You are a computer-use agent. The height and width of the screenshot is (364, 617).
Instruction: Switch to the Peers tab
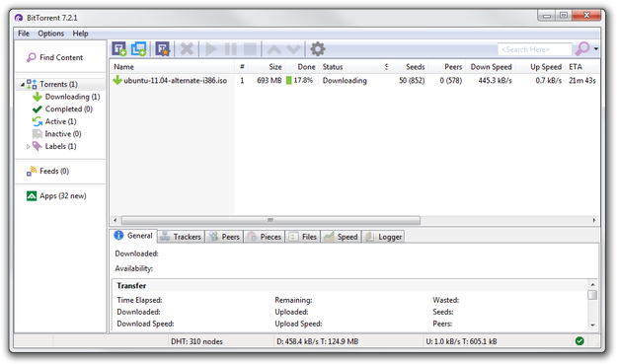coord(224,237)
